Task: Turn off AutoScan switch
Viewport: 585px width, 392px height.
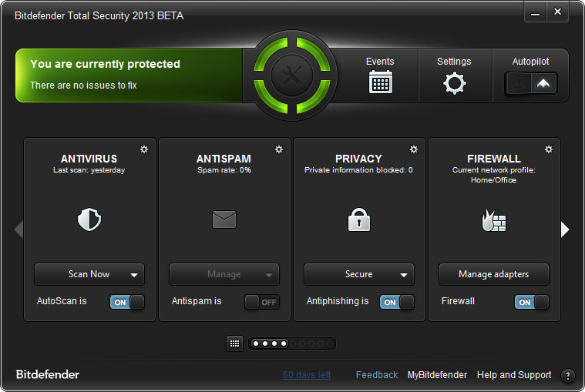Action: click(x=127, y=302)
